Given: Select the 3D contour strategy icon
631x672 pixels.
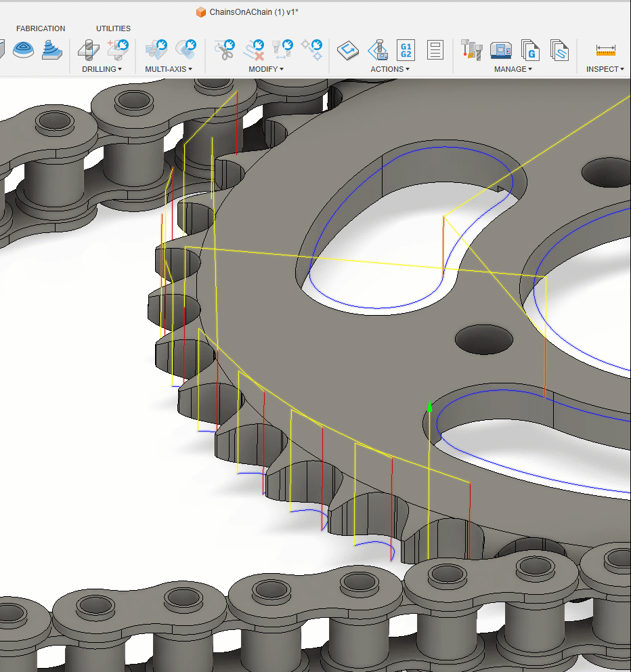Looking at the screenshot, I should 51,49.
